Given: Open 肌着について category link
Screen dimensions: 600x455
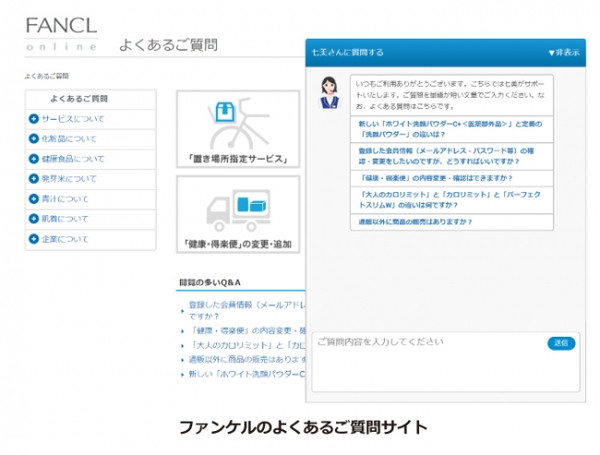Looking at the screenshot, I should (65, 219).
